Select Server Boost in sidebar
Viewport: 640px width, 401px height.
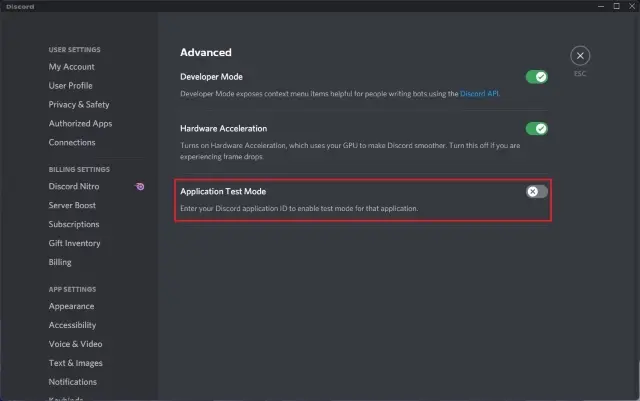pyautogui.click(x=72, y=205)
